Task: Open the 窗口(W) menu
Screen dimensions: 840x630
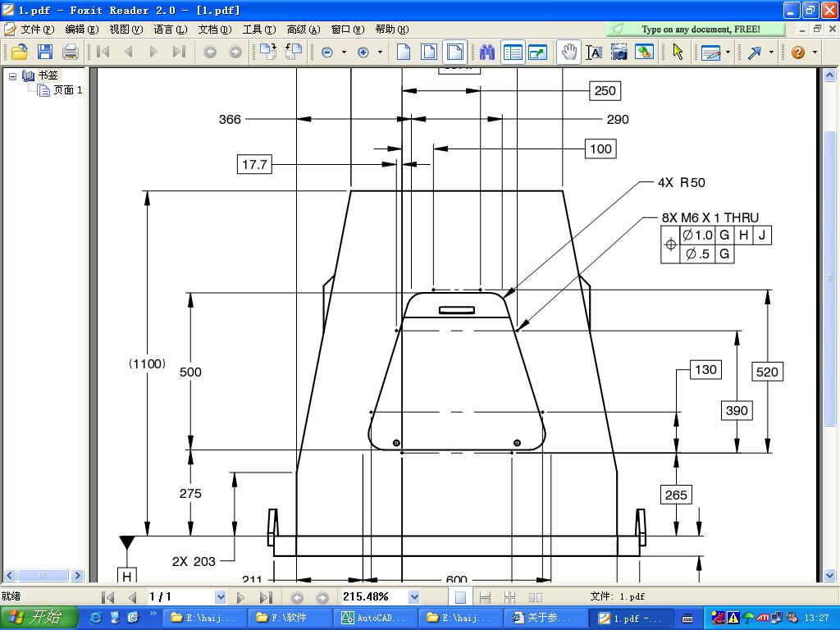Action: (348, 30)
